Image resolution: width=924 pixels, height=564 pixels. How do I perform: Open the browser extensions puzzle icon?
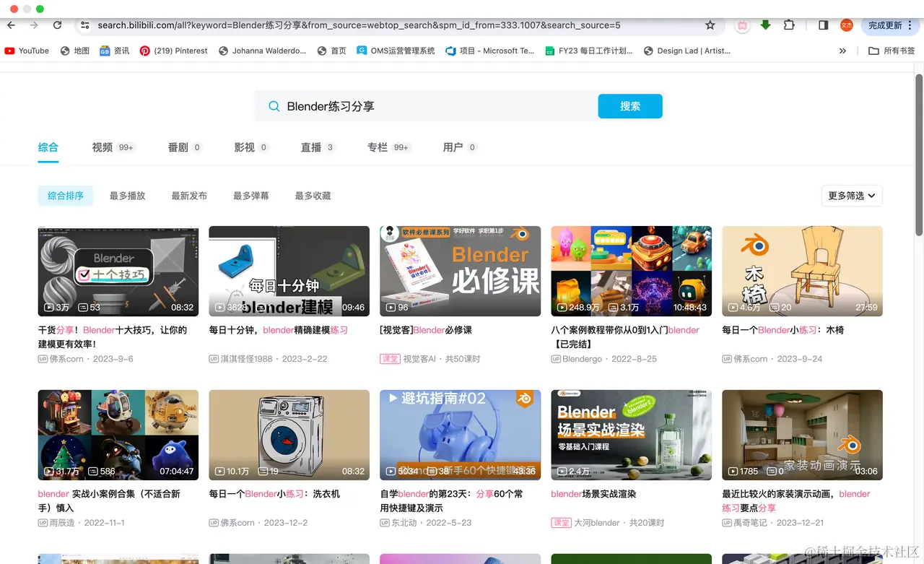pos(789,25)
